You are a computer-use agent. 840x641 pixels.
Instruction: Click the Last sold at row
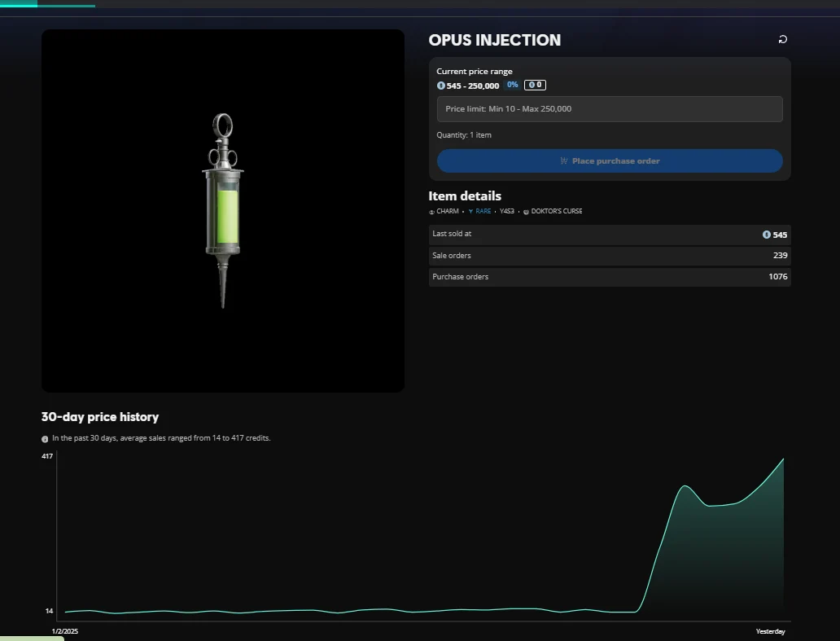610,235
